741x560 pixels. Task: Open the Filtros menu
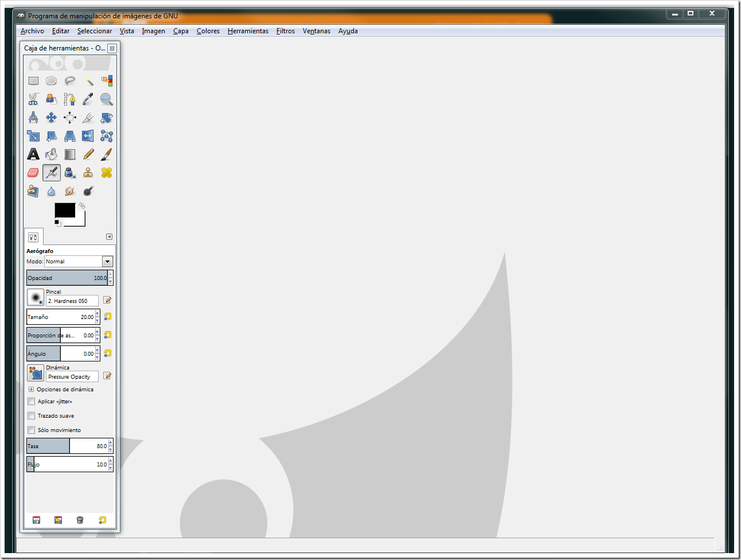286,31
